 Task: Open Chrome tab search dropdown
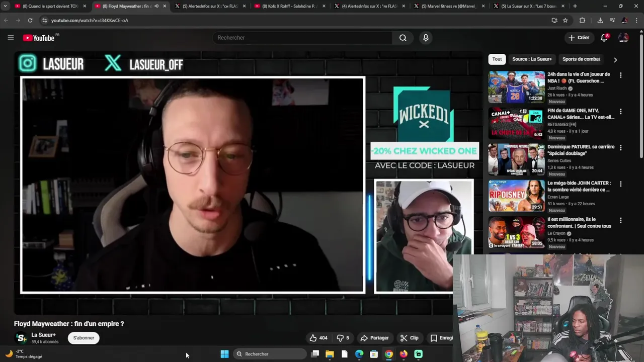tap(5, 6)
